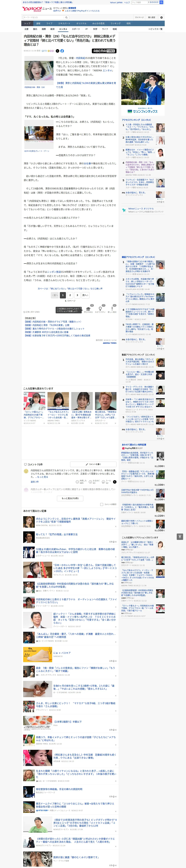186x868 pixels.
Task: Click the header web search magnifier button
Action: 161,2
